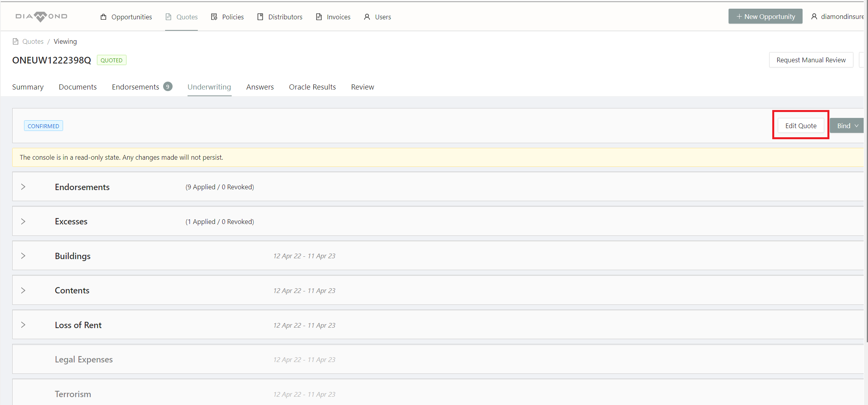Viewport: 868px width, 405px height.
Task: Click the read-only state warning banner
Action: [438, 157]
